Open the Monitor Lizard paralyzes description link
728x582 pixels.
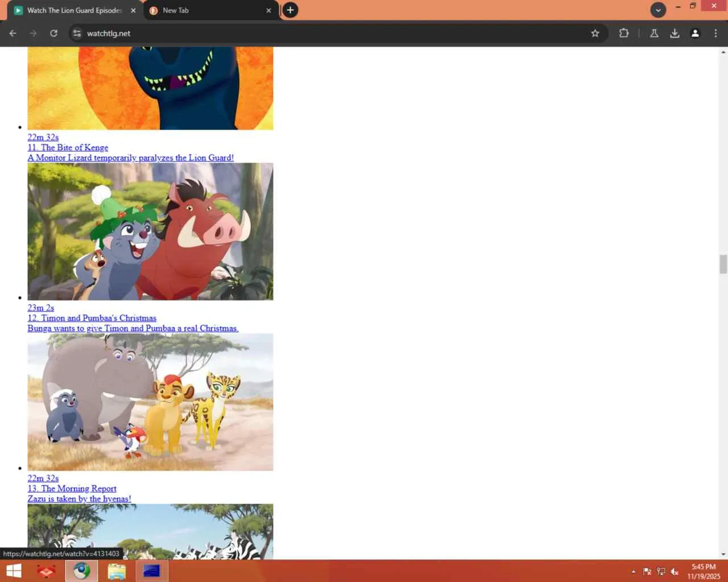131,158
